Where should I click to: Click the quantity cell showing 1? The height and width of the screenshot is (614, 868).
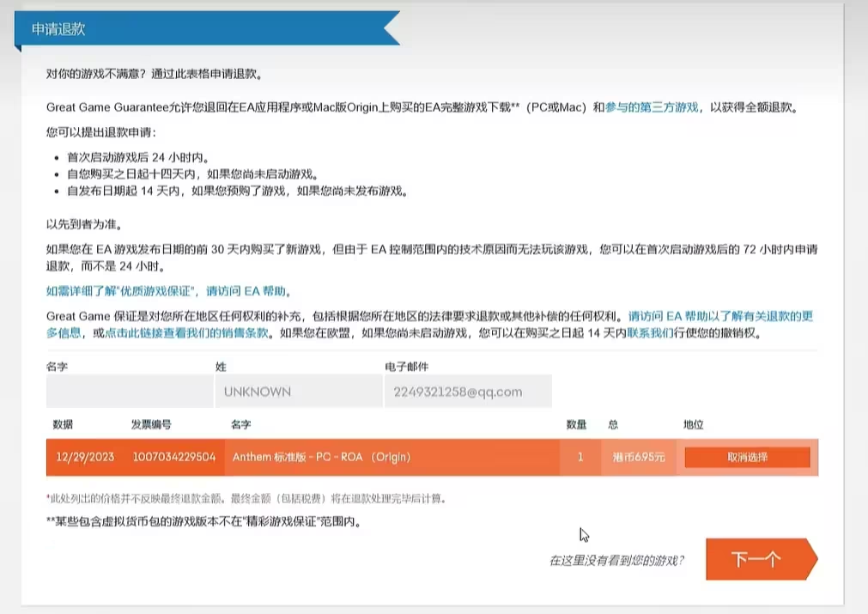(x=580, y=457)
